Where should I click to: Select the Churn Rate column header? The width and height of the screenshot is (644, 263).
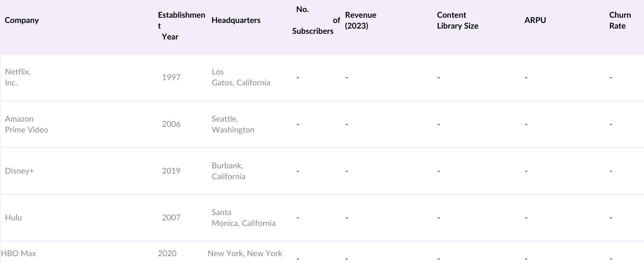620,20
